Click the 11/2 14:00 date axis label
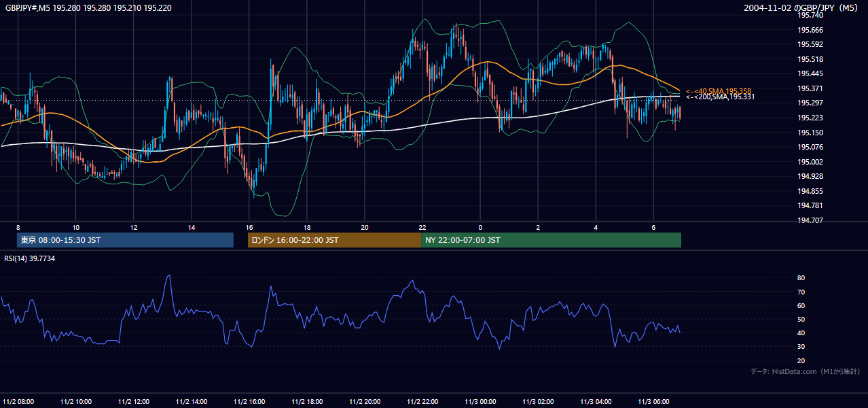This screenshot has height=408, width=868. pyautogui.click(x=192, y=401)
